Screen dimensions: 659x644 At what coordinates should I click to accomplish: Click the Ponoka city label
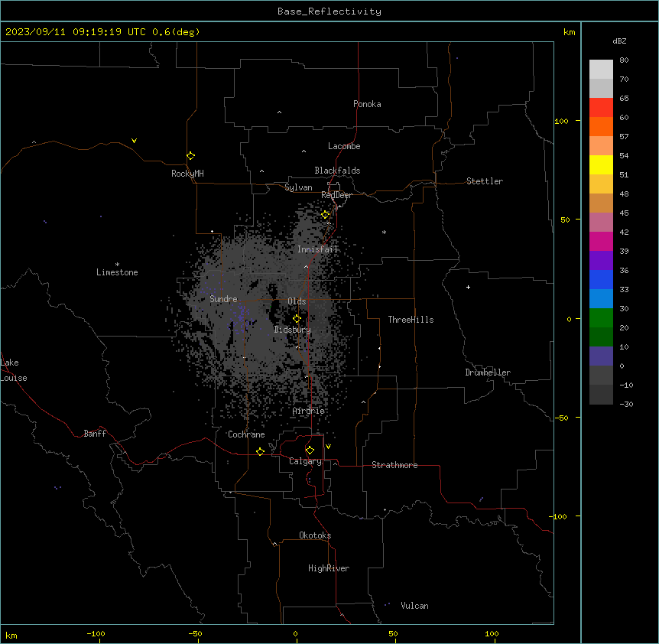click(367, 104)
